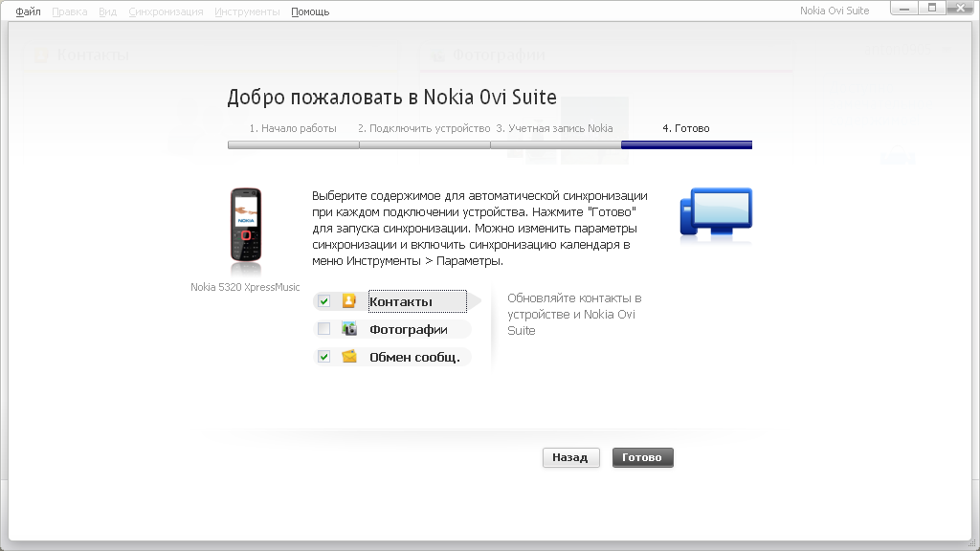Viewport: 980px width, 551px height.
Task: Open the Файл menu
Action: (28, 11)
